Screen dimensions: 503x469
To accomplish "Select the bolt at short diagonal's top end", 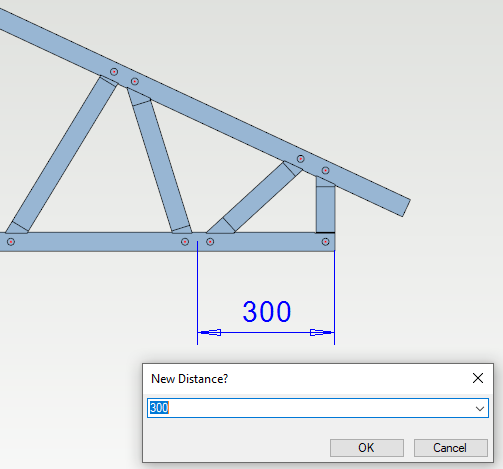I will 301,159.
